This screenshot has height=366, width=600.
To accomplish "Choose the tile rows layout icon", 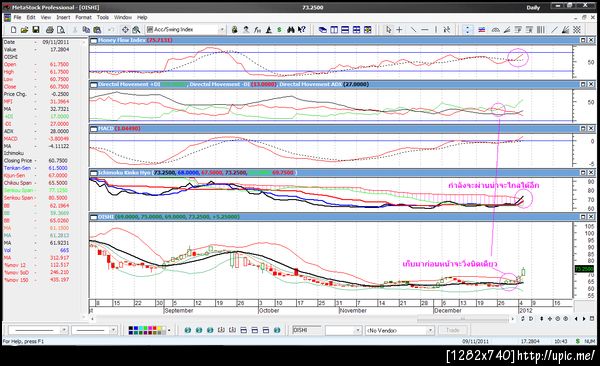I will [345, 29].
